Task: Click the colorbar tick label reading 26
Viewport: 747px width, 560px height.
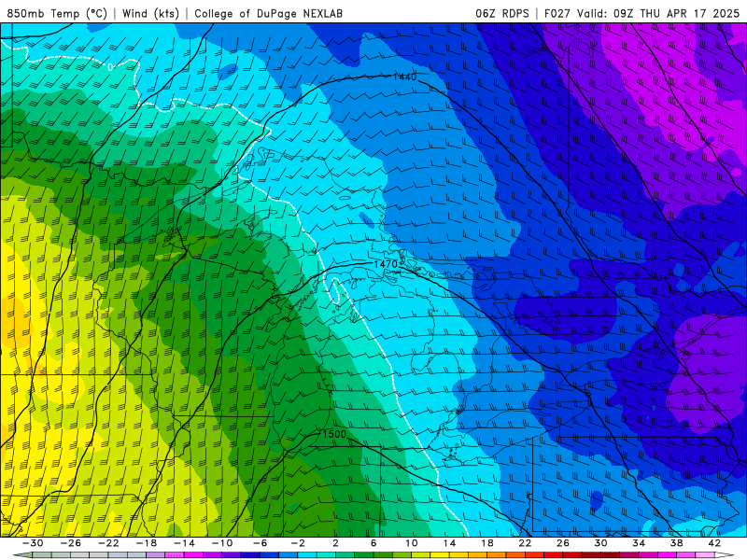Action: click(x=563, y=543)
